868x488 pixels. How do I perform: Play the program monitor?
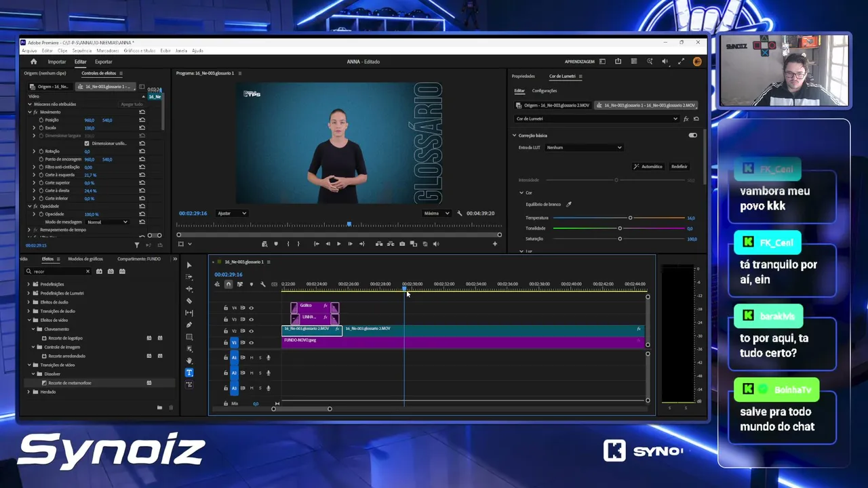[x=338, y=244]
